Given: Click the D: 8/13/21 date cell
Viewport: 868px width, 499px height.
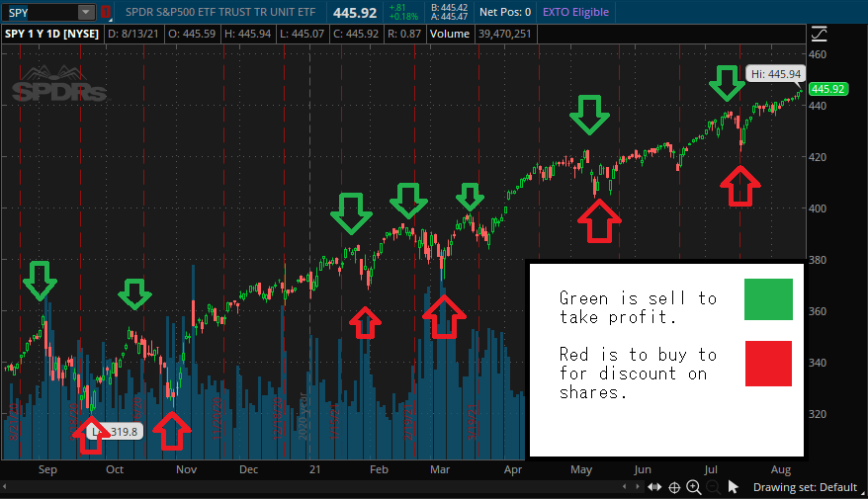Looking at the screenshot, I should pyautogui.click(x=132, y=34).
